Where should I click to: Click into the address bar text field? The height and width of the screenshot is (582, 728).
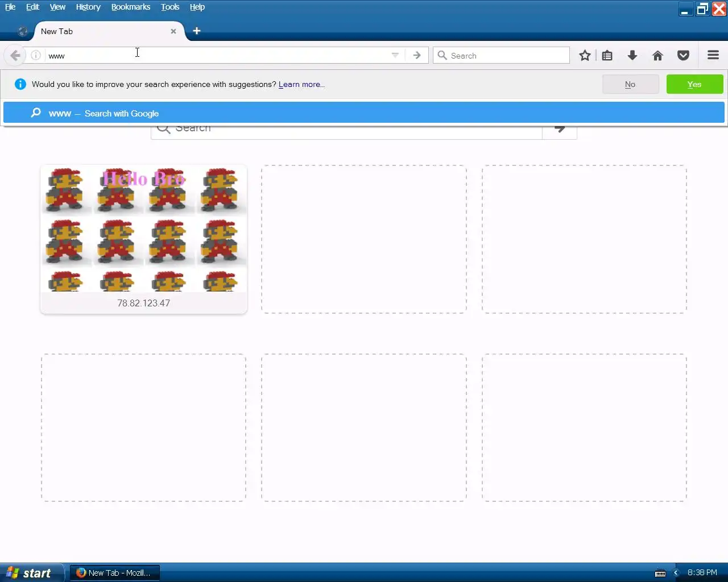[x=216, y=55]
